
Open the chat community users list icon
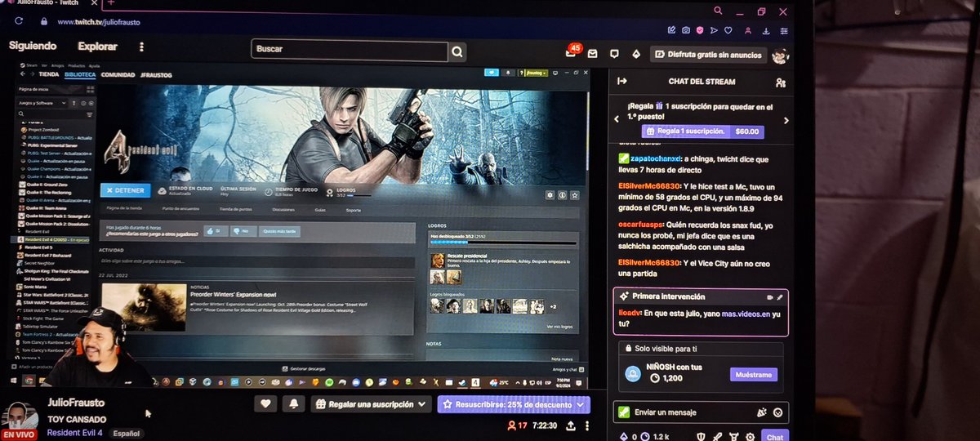[x=781, y=82]
